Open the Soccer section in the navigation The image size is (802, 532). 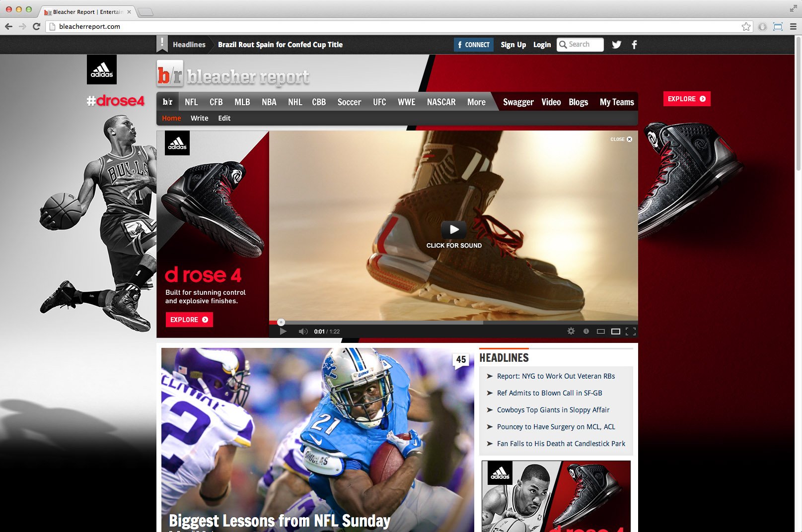pos(350,102)
